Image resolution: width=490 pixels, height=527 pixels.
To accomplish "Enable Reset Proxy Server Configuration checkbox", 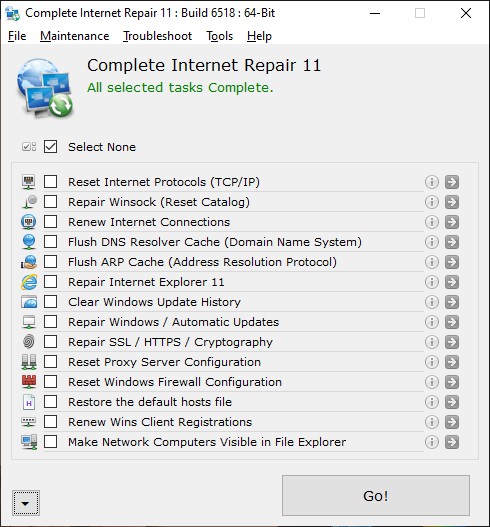I will [50, 362].
